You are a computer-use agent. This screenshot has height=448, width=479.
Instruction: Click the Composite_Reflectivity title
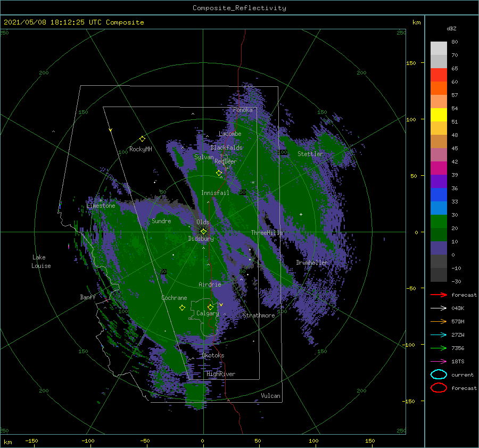[x=240, y=8]
